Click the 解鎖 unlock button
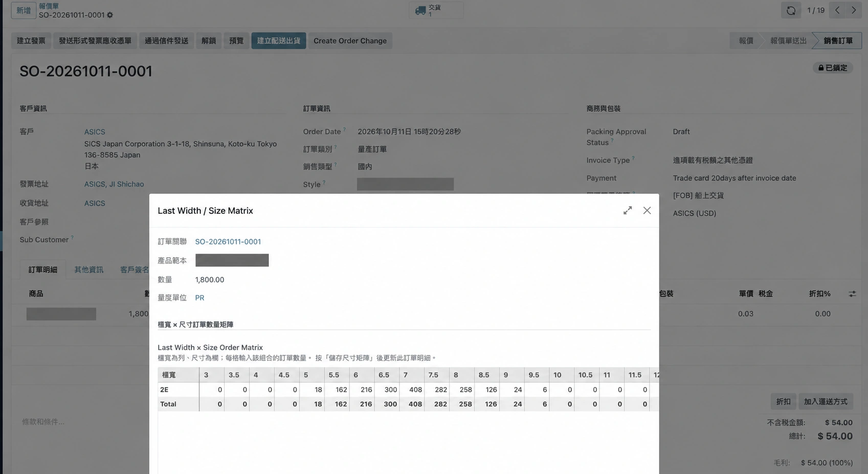This screenshot has width=868, height=474. coord(209,41)
